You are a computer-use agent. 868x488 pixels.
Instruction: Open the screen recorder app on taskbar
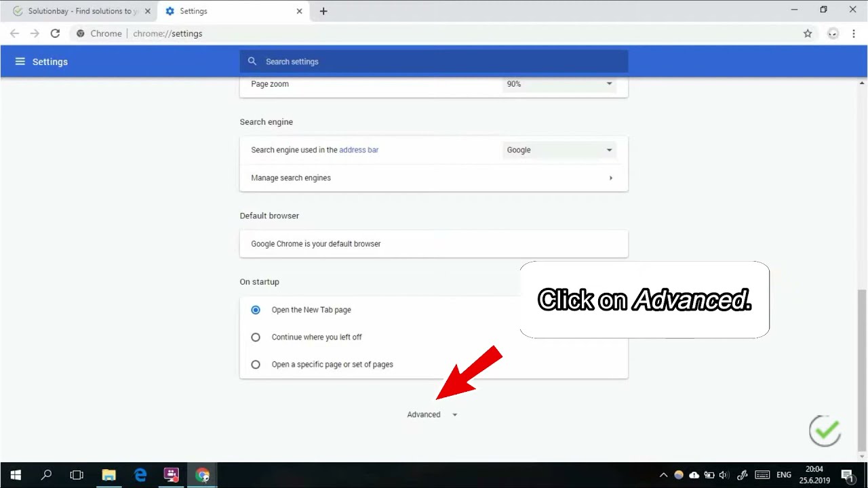[172, 475]
